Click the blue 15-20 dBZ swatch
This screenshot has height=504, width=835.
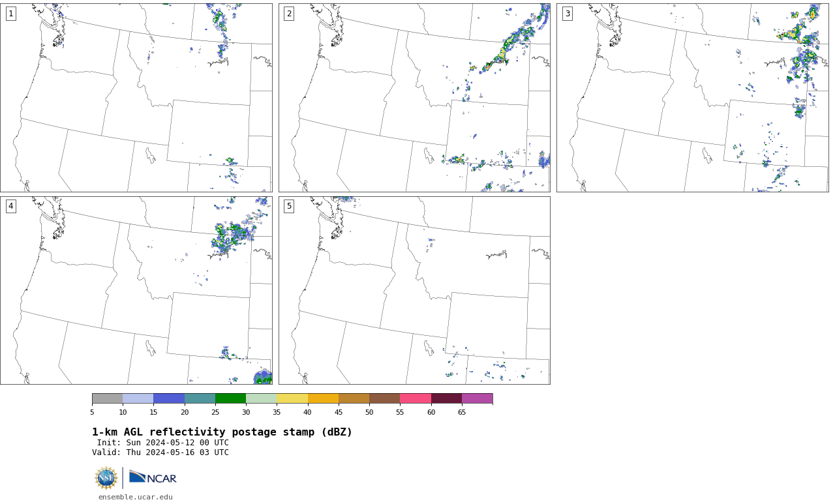click(x=169, y=398)
